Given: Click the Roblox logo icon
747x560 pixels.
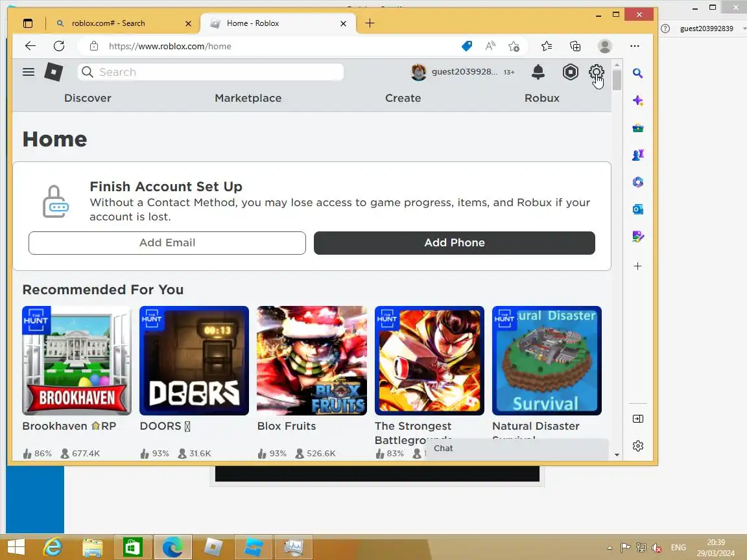Looking at the screenshot, I should (53, 72).
